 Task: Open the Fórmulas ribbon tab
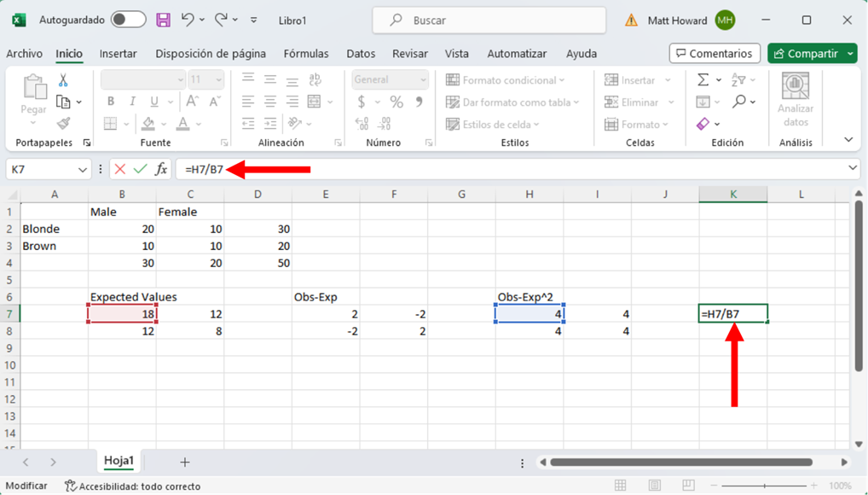click(x=306, y=54)
